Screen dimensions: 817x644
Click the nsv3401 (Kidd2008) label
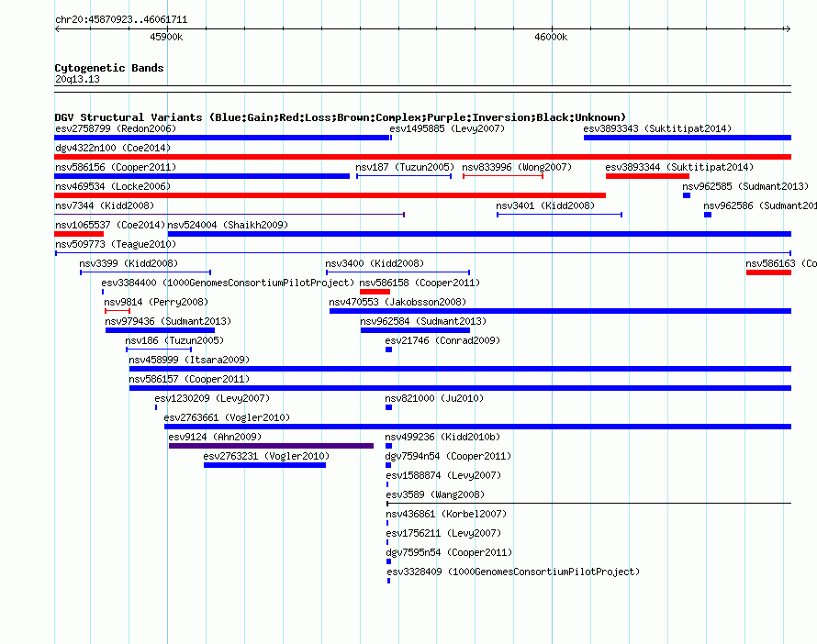click(x=545, y=205)
